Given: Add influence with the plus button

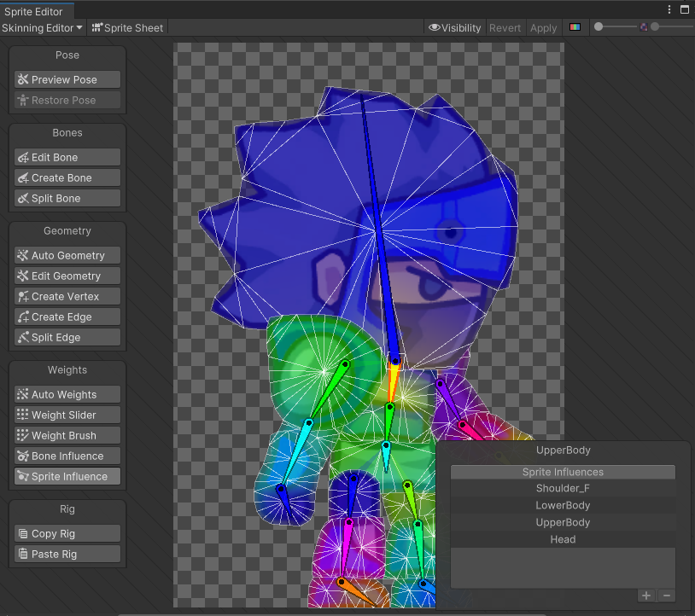Looking at the screenshot, I should [646, 595].
